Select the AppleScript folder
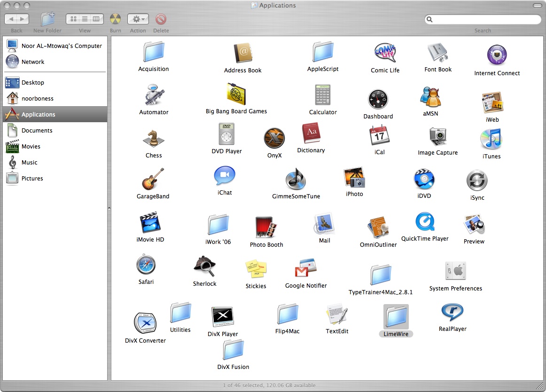This screenshot has height=392, width=546. (x=323, y=52)
